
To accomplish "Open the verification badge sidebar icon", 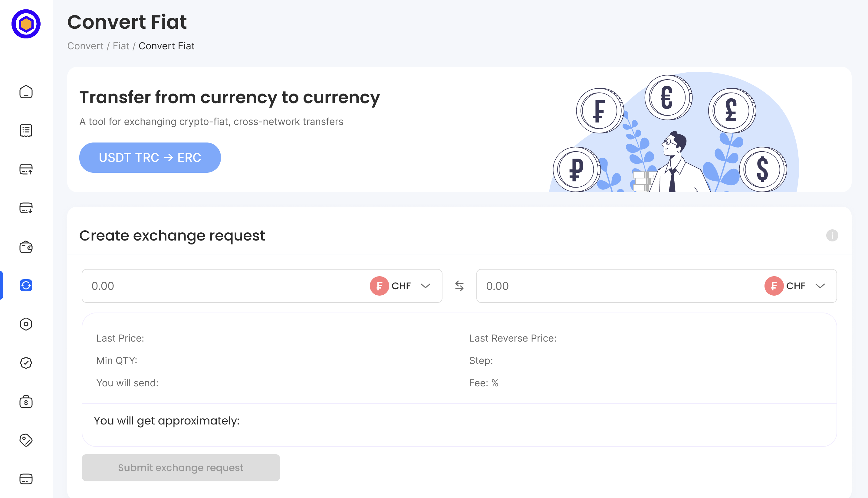I will click(x=26, y=362).
